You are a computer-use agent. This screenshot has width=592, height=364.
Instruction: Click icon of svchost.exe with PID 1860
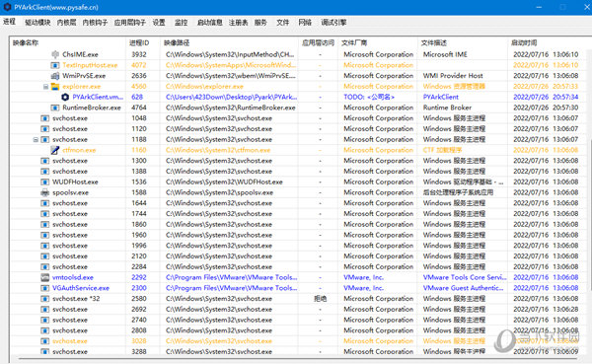point(45,224)
